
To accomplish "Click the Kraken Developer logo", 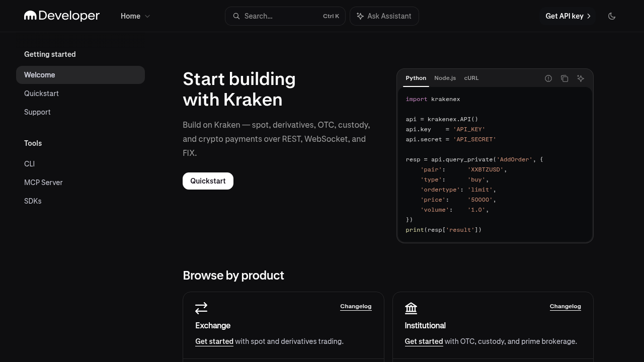I will pos(62,16).
